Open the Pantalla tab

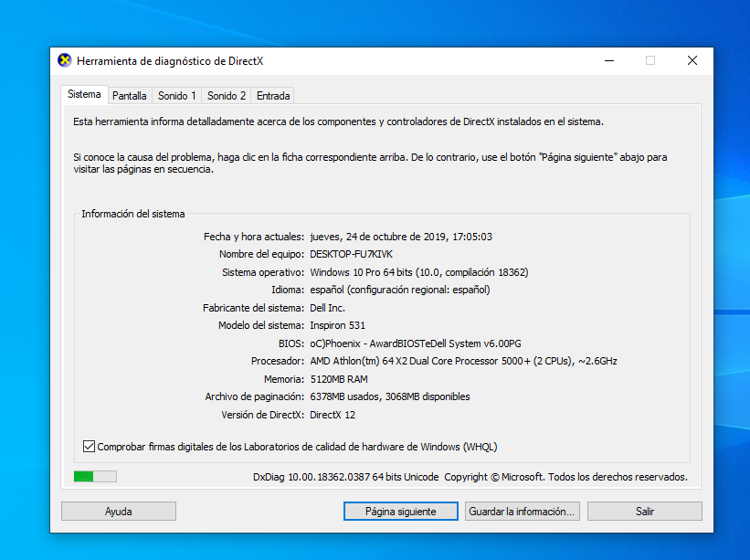click(x=129, y=96)
